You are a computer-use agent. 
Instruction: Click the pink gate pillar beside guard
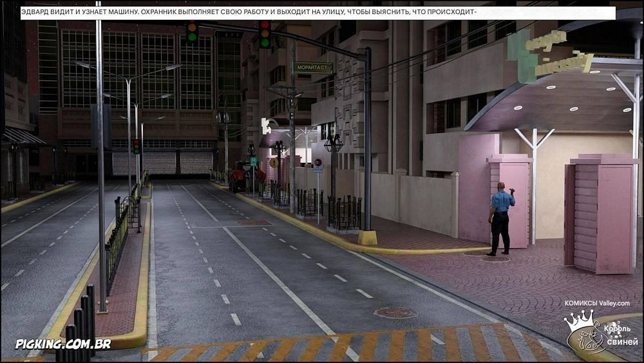[509, 200]
